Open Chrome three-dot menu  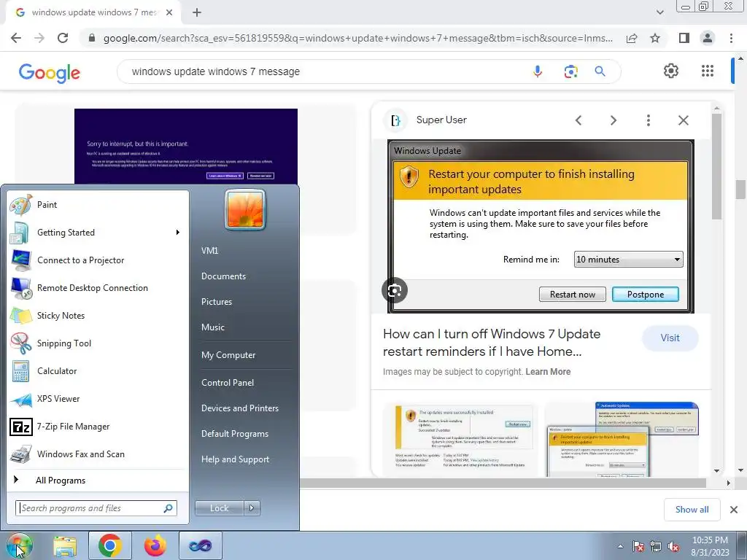pos(731,38)
